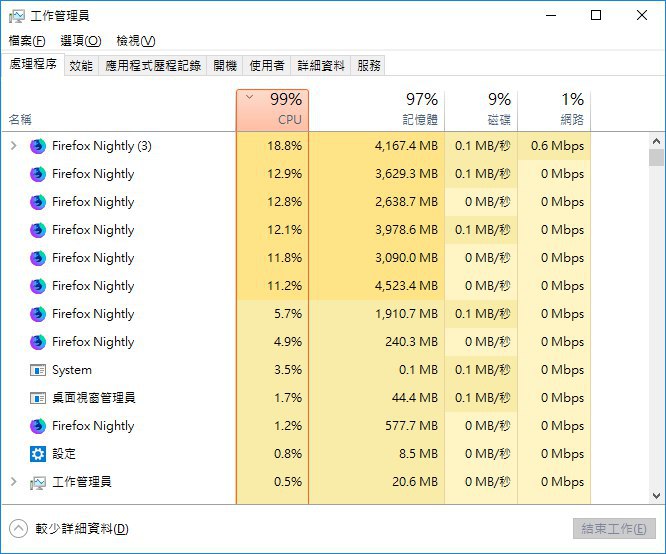The width and height of the screenshot is (666, 554).
Task: Click Firefox Nightly icon in 12.1% CPU row
Action: (38, 230)
